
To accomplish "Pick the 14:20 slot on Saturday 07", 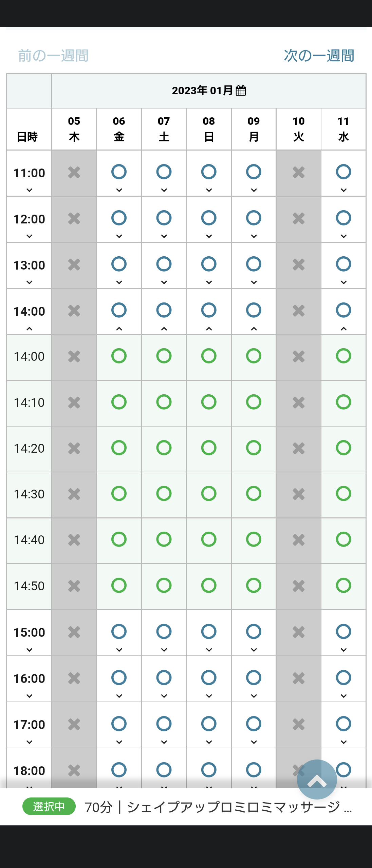I will [x=164, y=448].
